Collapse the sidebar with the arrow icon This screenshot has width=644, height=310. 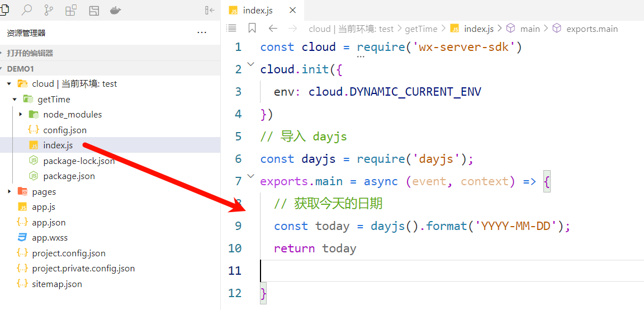click(210, 10)
